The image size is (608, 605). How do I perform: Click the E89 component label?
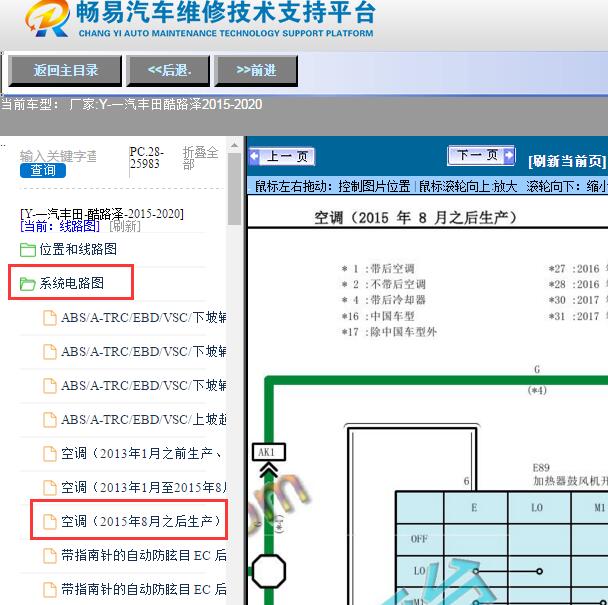[x=541, y=467]
